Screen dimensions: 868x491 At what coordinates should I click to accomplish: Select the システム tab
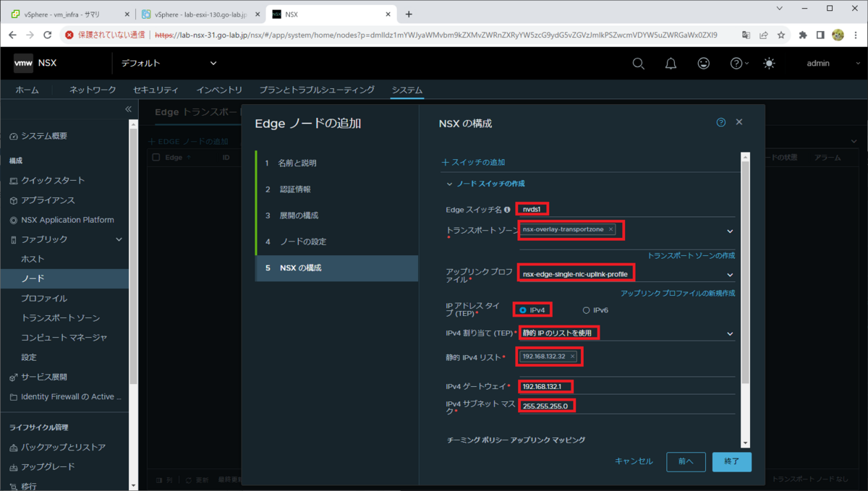407,90
